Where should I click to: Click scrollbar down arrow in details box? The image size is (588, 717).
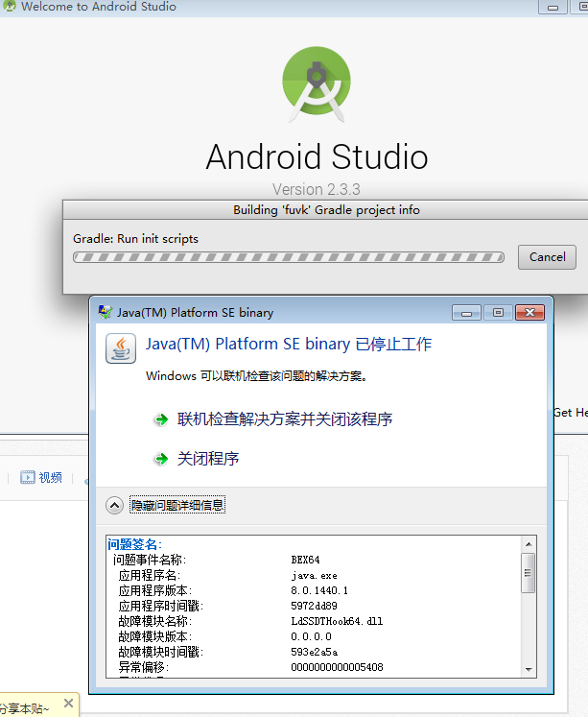(529, 669)
